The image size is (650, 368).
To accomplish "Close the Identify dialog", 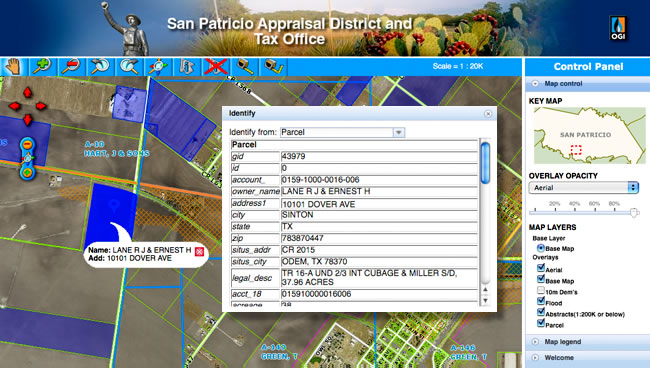I will pyautogui.click(x=488, y=114).
